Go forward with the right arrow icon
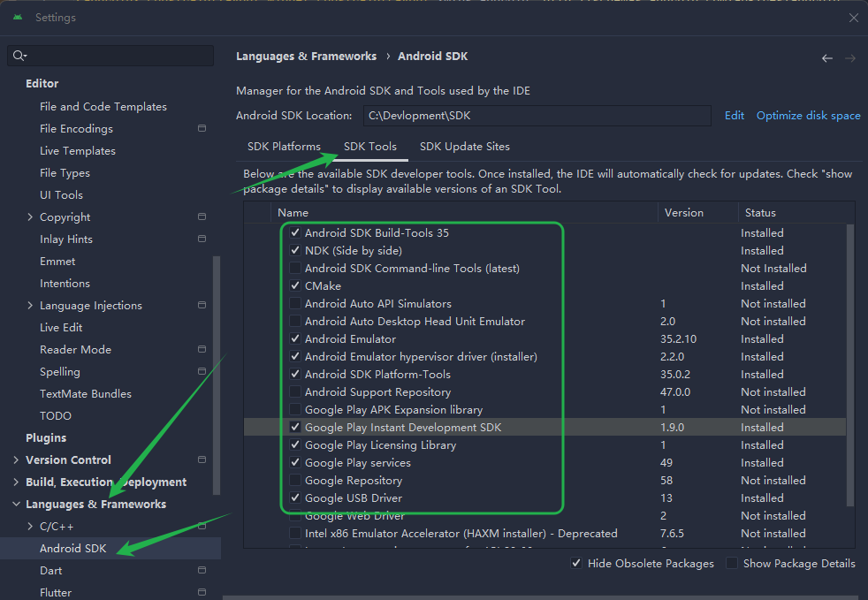868x600 pixels. [850, 58]
